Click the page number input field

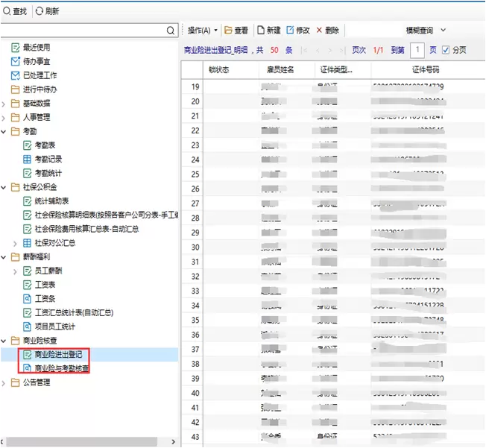(x=417, y=50)
